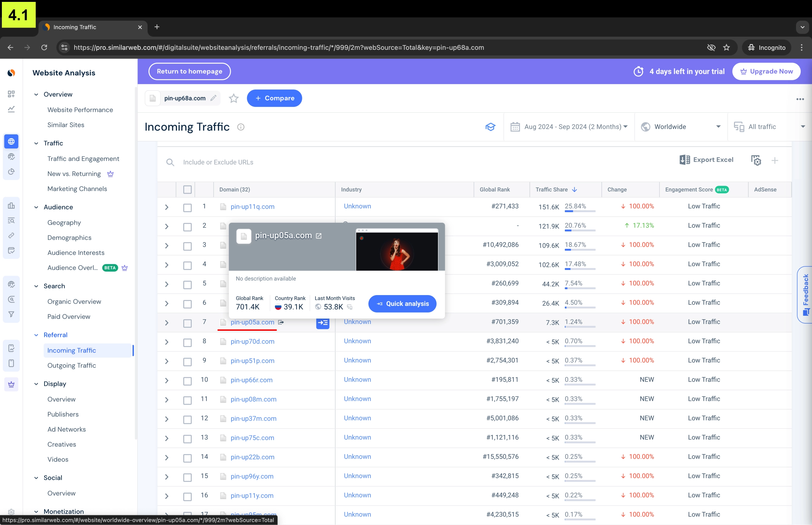The image size is (812, 525).
Task: Edit domain using the pencil icon
Action: click(213, 98)
